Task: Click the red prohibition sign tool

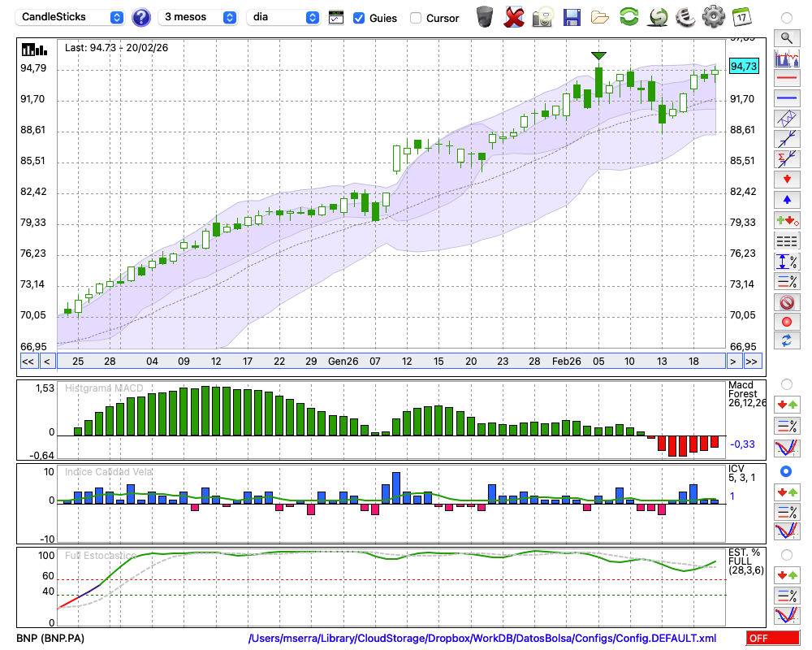Action: [x=786, y=302]
